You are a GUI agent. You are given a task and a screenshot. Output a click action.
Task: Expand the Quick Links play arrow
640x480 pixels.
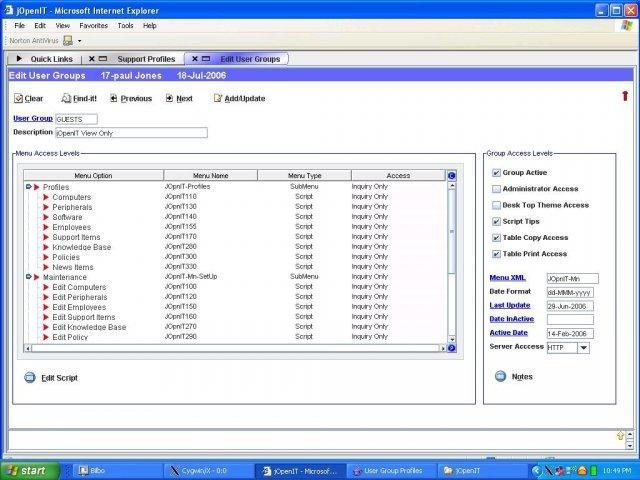pyautogui.click(x=19, y=59)
